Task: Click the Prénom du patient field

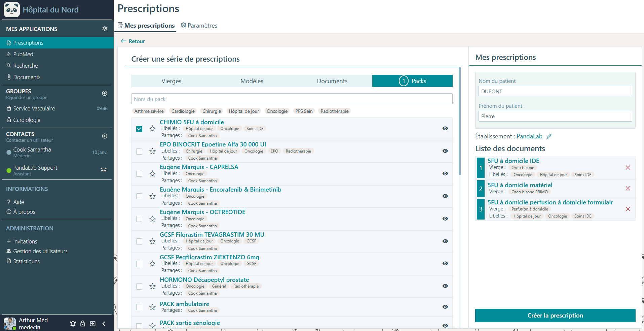Action: 555,116
